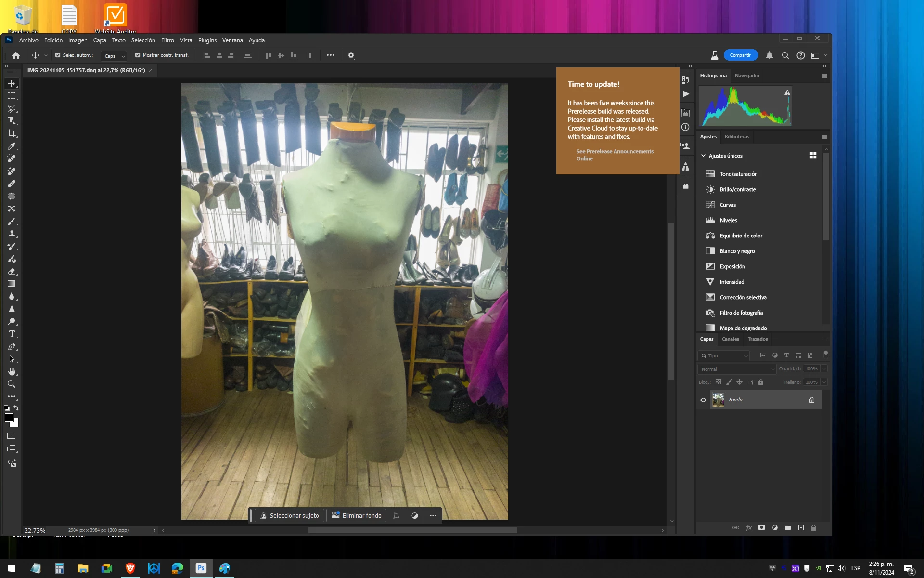Image resolution: width=924 pixels, height=578 pixels.
Task: Uncheck Mostrar contr. transf. option
Action: pos(138,55)
